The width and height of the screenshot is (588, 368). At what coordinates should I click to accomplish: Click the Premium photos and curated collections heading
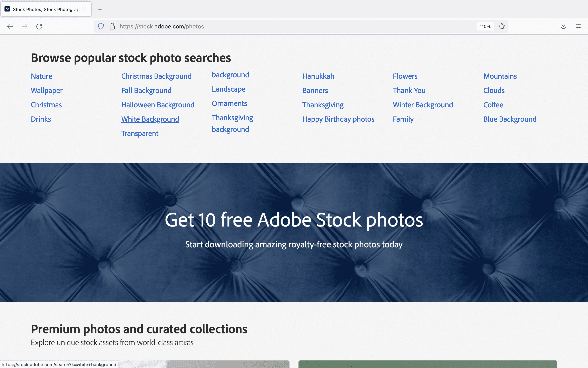tap(139, 329)
